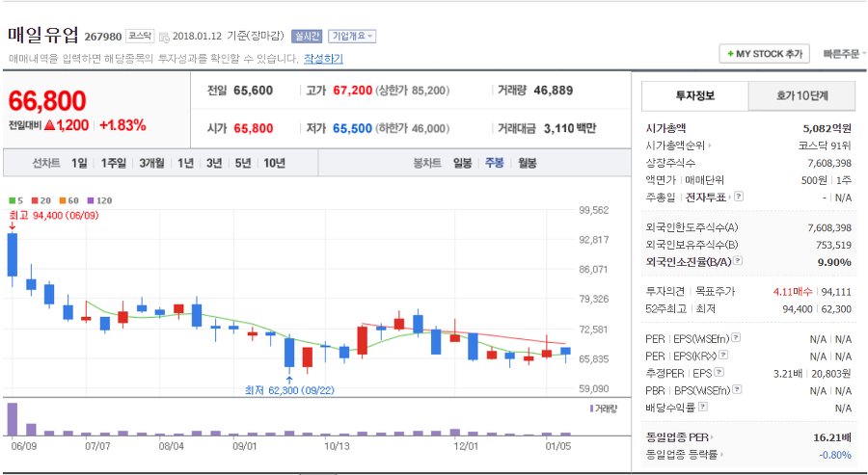Click the 코스닥 market badge

click(140, 36)
